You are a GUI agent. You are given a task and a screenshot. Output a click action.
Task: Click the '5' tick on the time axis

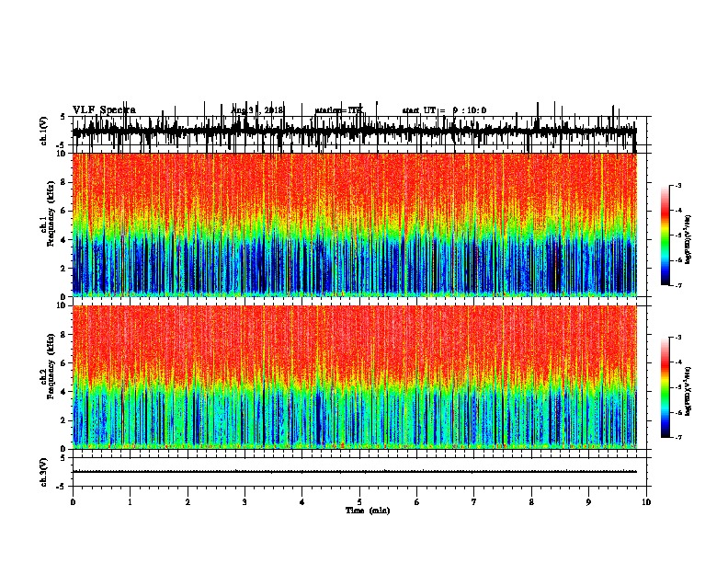pos(359,502)
